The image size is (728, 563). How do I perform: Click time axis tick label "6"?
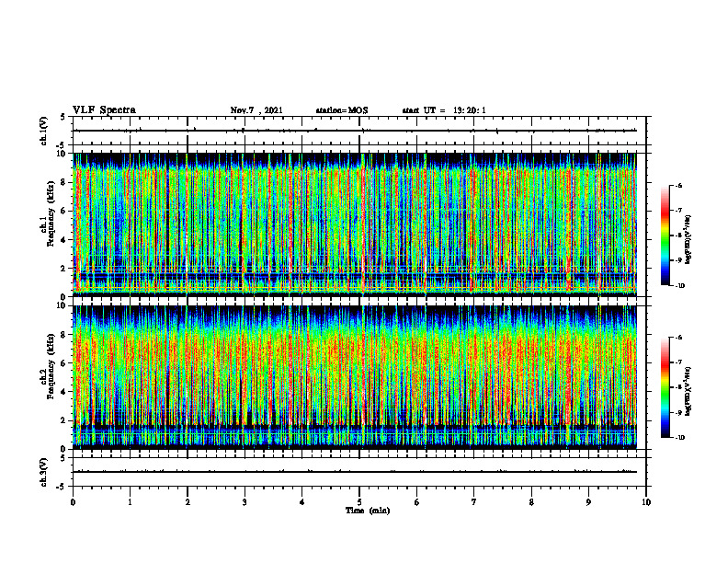[417, 502]
